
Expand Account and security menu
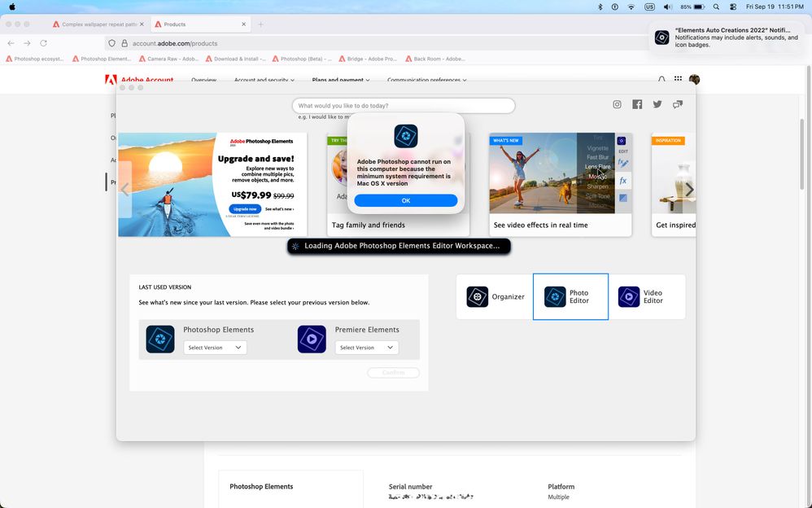tap(264, 80)
